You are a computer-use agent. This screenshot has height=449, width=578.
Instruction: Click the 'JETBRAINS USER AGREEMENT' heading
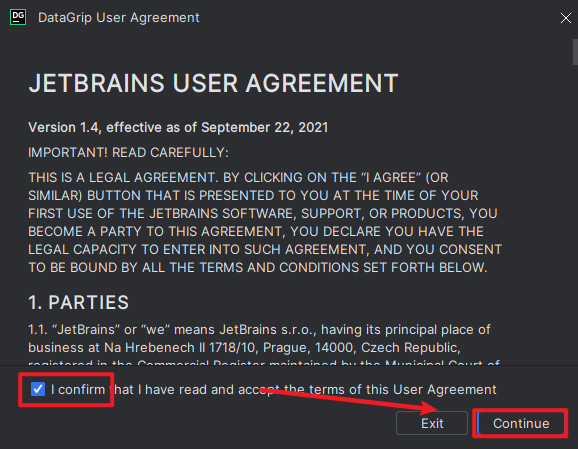pos(213,83)
